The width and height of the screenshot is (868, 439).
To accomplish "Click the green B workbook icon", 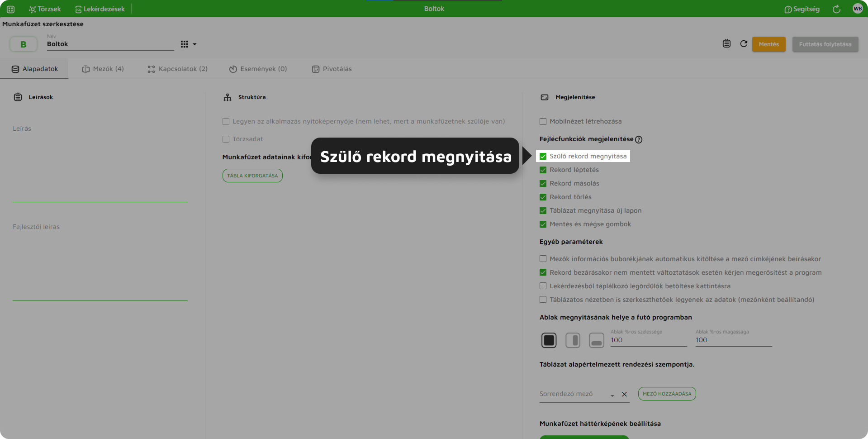I will (24, 44).
